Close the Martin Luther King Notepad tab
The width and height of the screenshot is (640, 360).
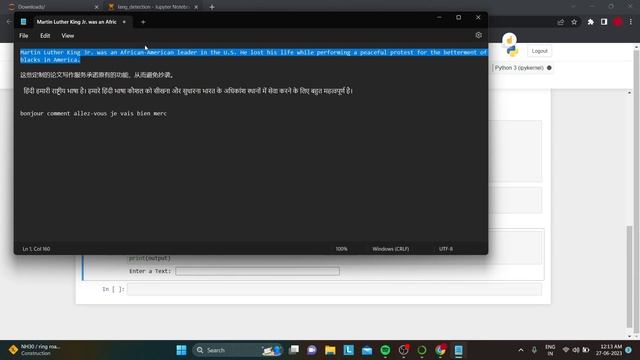point(124,22)
